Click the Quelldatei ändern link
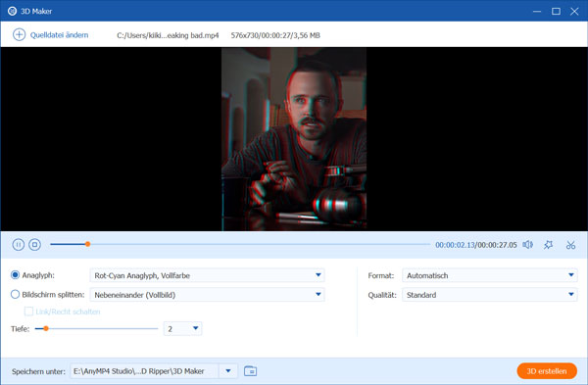 [59, 35]
